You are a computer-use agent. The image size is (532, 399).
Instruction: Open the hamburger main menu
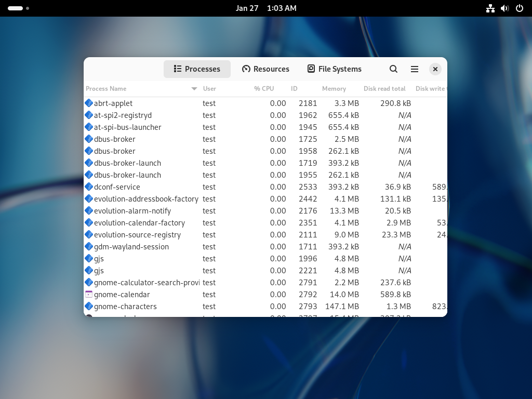414,69
